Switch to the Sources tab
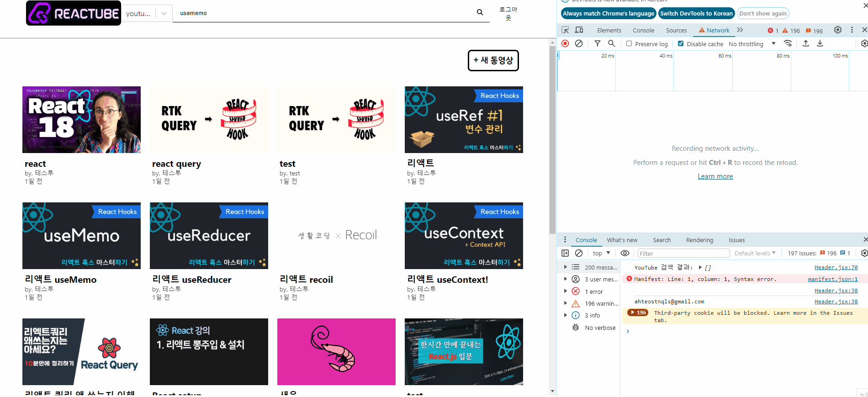 (x=676, y=31)
